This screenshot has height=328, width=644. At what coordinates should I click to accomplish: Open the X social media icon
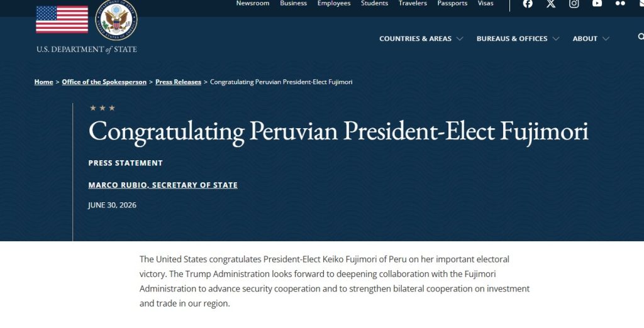pyautogui.click(x=551, y=4)
